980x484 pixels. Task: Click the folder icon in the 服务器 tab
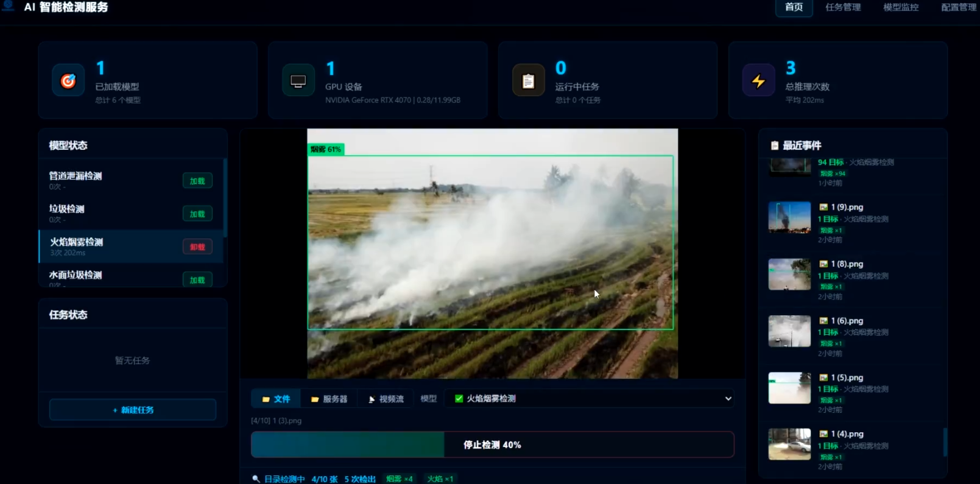(x=315, y=399)
